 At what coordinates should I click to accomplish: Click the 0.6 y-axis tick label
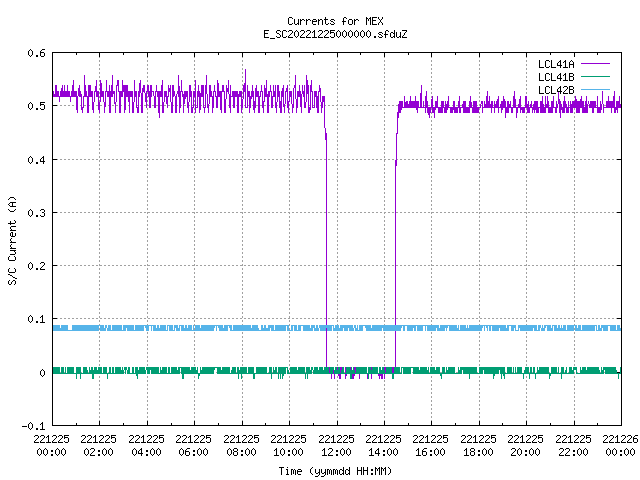coord(36,53)
